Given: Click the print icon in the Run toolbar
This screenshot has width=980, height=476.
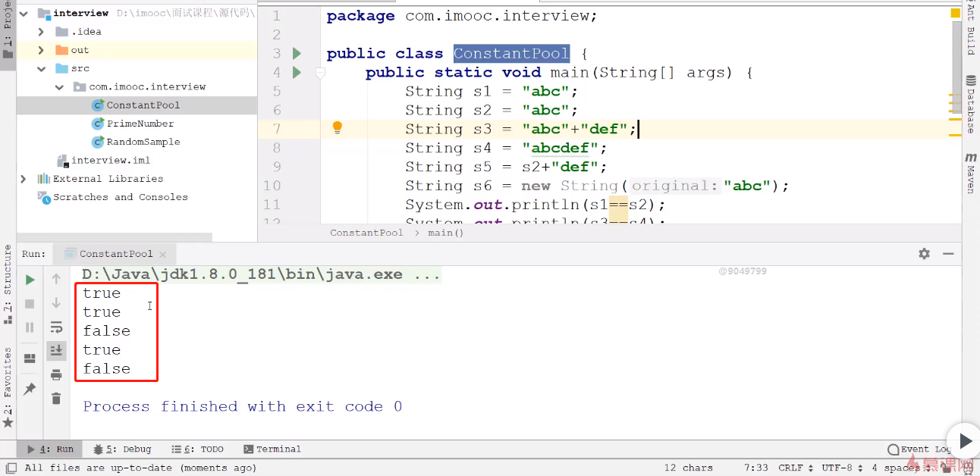Looking at the screenshot, I should (56, 374).
